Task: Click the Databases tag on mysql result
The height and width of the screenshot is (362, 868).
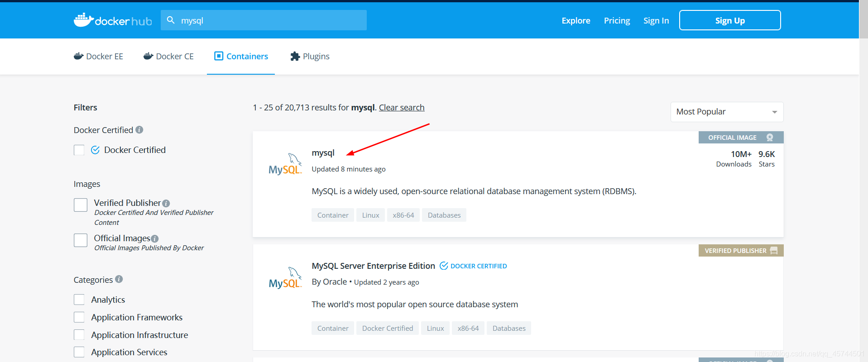Action: (444, 215)
